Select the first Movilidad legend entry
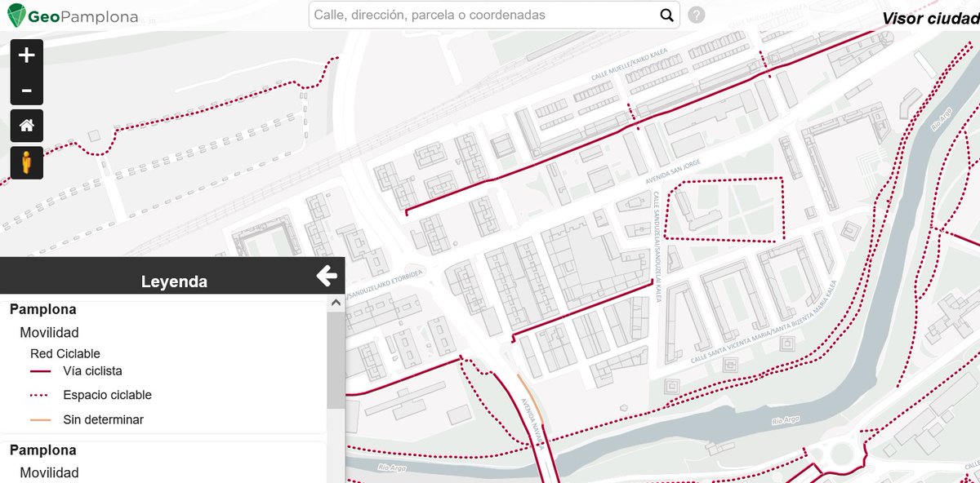The width and height of the screenshot is (980, 483). pyautogui.click(x=49, y=332)
